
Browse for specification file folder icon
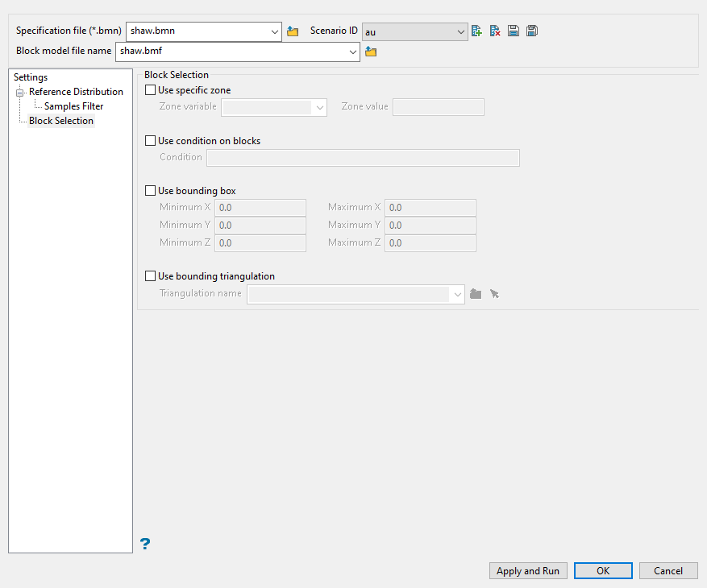(x=293, y=31)
